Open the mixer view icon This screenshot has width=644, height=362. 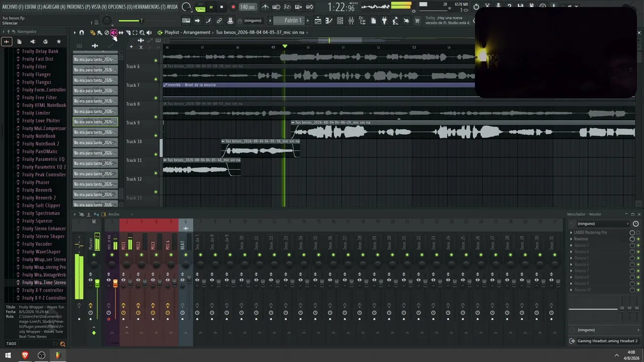tap(351, 21)
